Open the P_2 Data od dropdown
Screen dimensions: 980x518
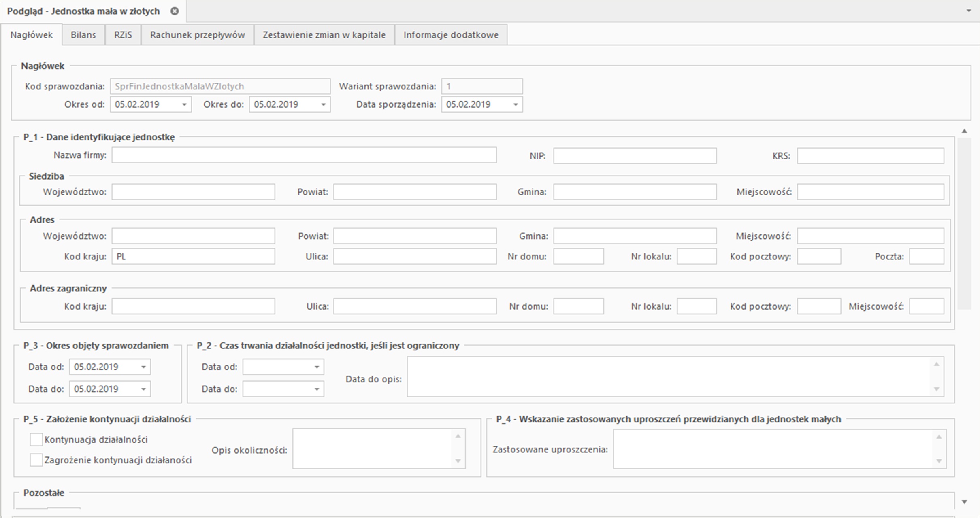coord(317,367)
